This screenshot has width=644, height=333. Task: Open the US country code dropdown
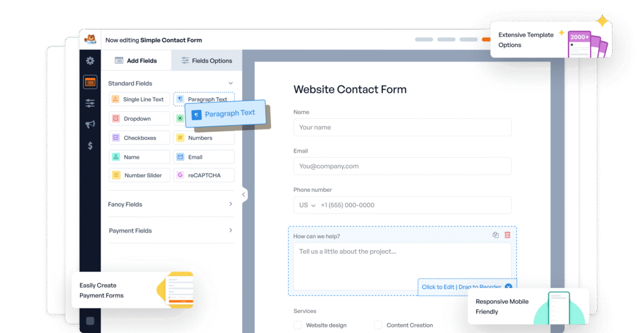tap(307, 205)
